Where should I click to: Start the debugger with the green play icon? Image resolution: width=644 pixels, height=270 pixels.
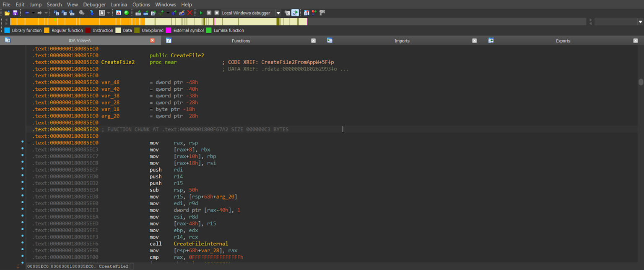pyautogui.click(x=201, y=13)
